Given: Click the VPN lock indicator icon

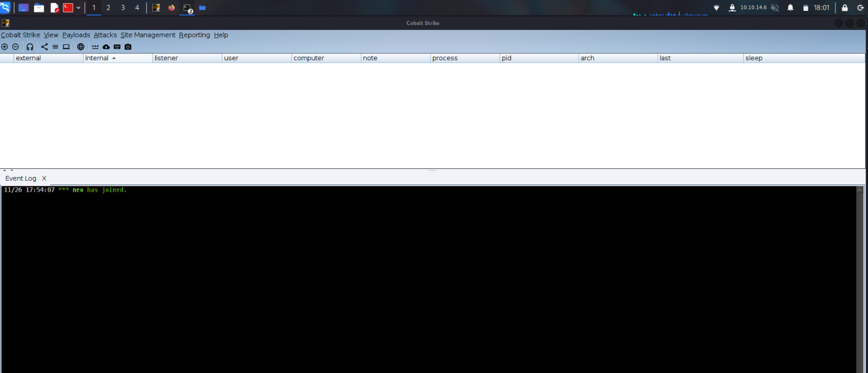Looking at the screenshot, I should click(x=732, y=8).
